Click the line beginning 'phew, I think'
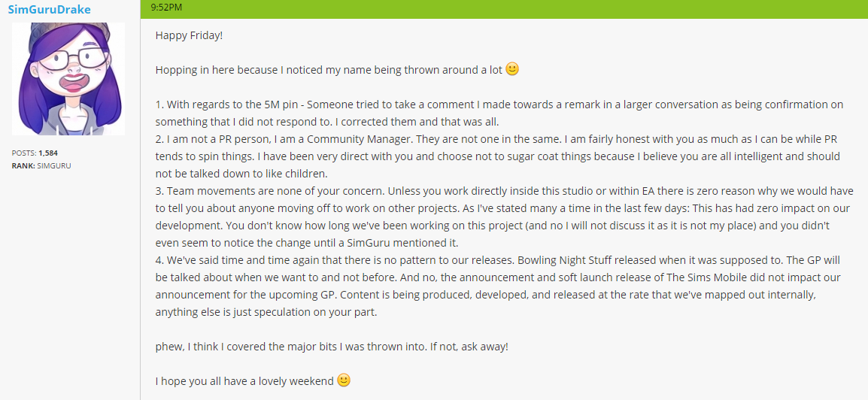The image size is (868, 400). click(x=332, y=347)
